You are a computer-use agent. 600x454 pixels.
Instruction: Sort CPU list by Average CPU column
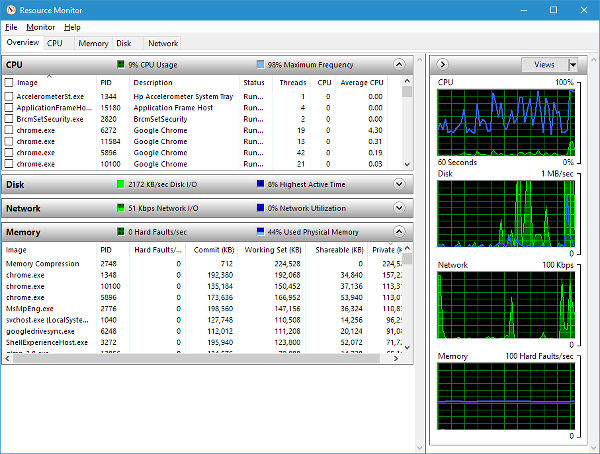click(361, 82)
